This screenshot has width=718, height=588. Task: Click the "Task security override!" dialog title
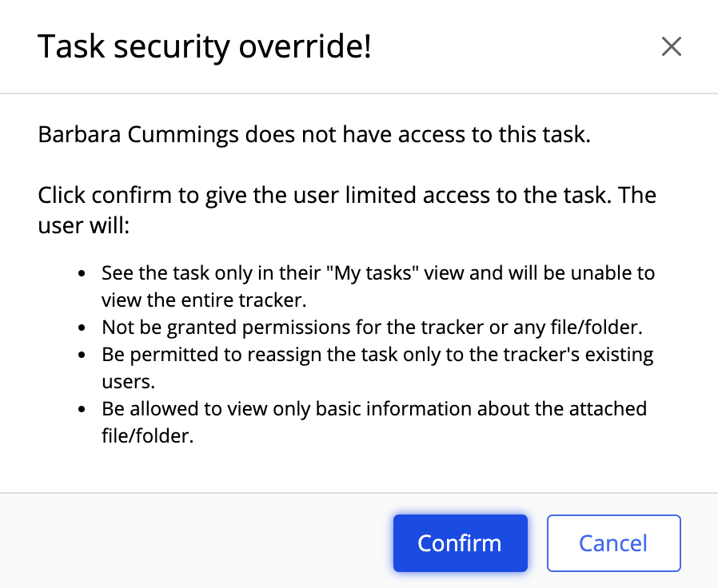(x=205, y=48)
